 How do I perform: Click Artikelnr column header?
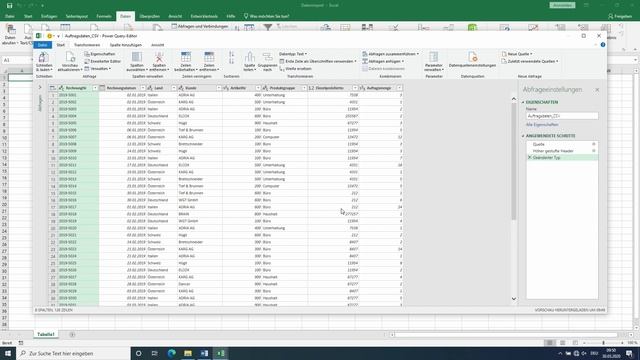241,88
